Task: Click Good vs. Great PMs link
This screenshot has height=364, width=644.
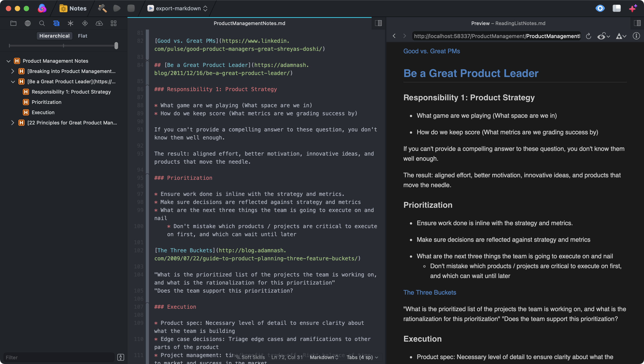Action: pyautogui.click(x=432, y=51)
